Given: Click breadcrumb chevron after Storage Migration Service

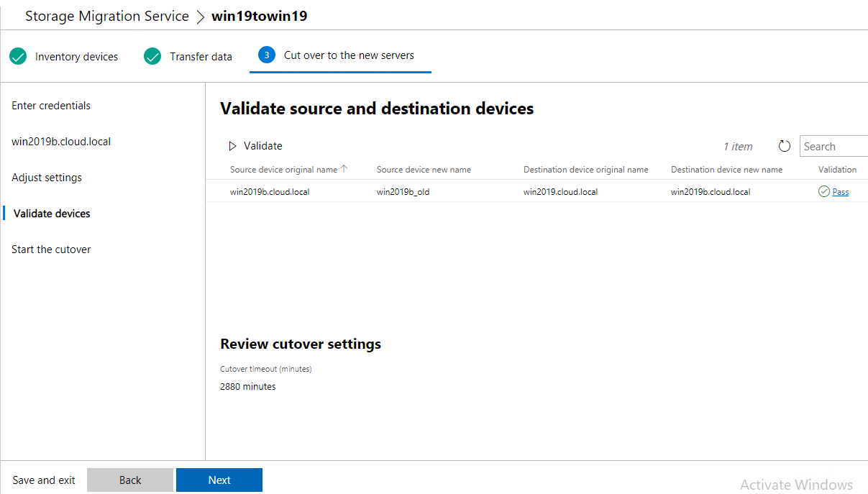Looking at the screenshot, I should [x=200, y=16].
